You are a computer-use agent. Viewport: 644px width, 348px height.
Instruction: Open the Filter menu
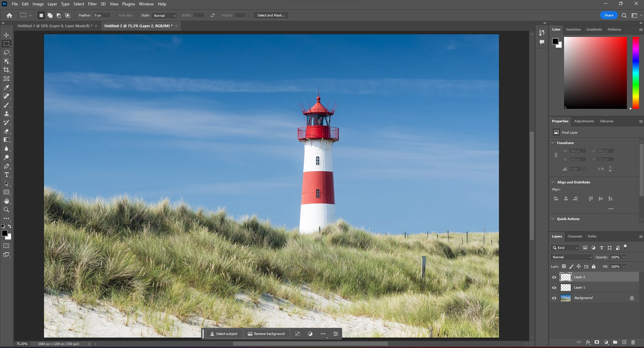pyautogui.click(x=92, y=4)
